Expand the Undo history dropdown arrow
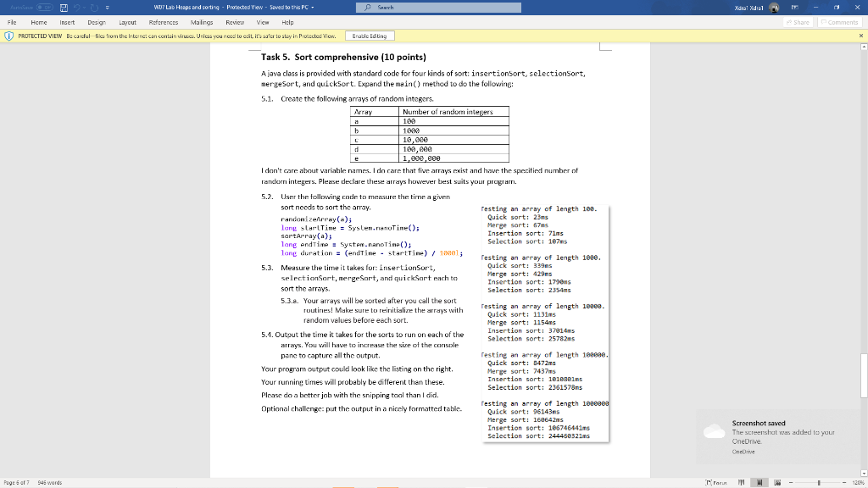 84,7
